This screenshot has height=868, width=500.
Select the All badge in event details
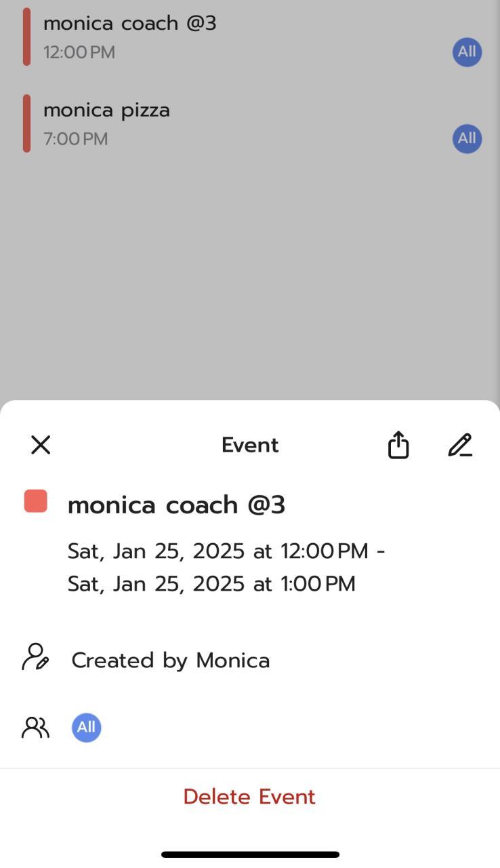pyautogui.click(x=87, y=728)
